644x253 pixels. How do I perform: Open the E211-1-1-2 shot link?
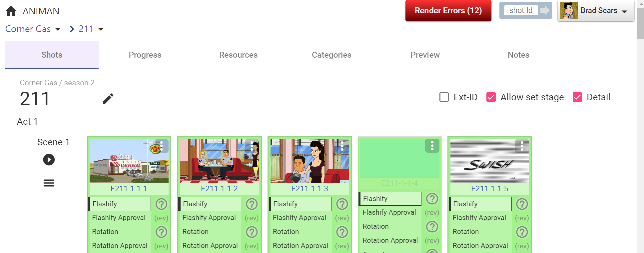(x=219, y=189)
